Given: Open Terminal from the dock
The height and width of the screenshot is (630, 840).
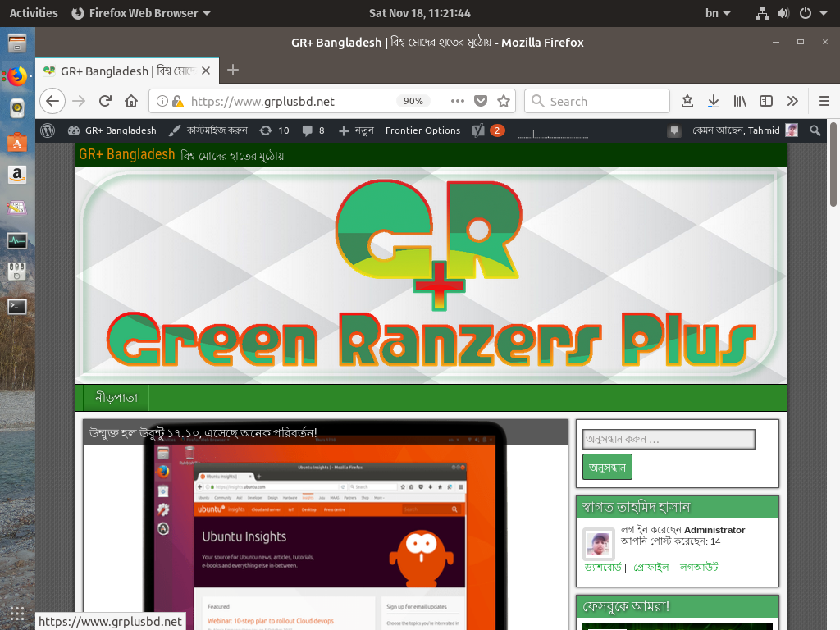Looking at the screenshot, I should click(x=17, y=307).
